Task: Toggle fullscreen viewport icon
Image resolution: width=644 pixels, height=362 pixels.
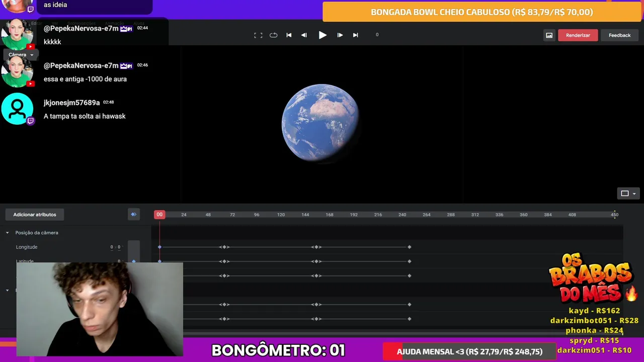Action: click(x=258, y=35)
